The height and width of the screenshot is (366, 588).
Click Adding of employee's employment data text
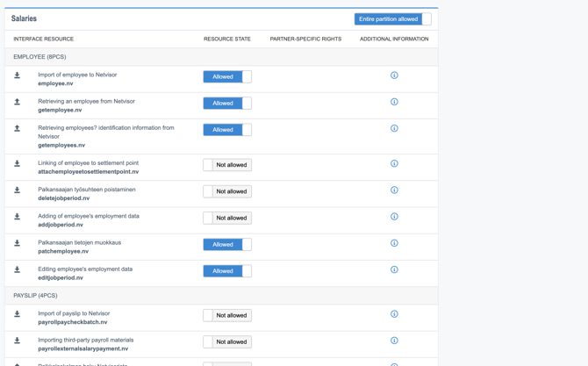[x=89, y=216]
